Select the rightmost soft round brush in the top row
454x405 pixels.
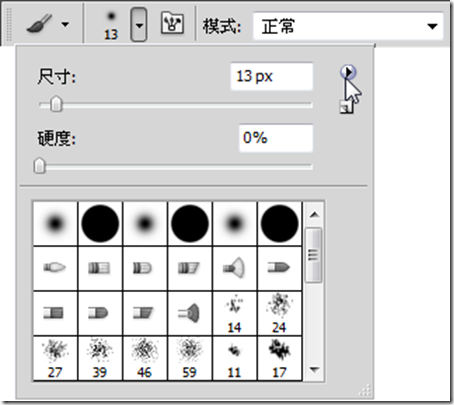tap(235, 223)
